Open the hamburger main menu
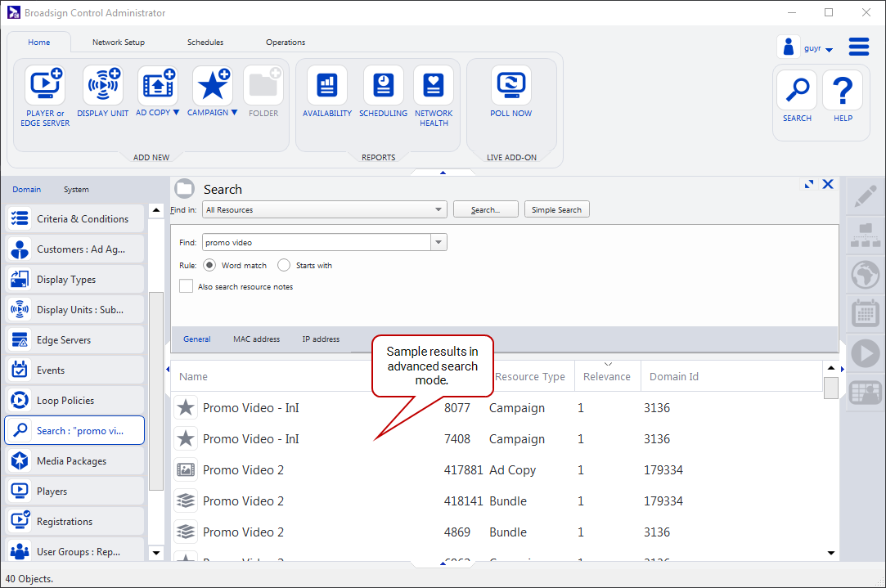The height and width of the screenshot is (588, 886). pos(859,47)
